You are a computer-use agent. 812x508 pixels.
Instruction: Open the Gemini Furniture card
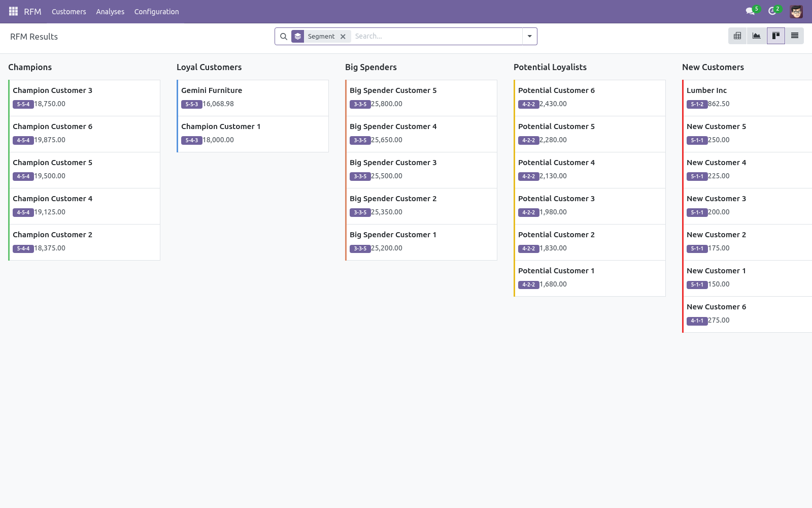pos(253,98)
